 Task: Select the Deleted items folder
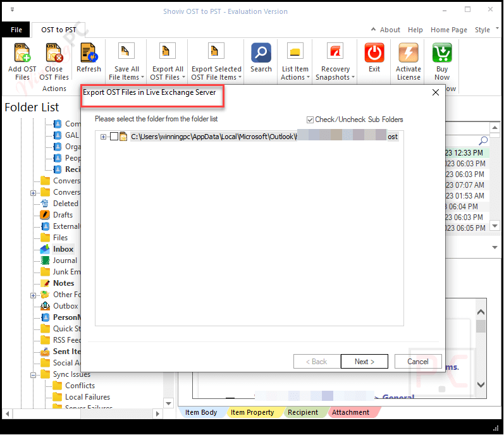(x=66, y=204)
